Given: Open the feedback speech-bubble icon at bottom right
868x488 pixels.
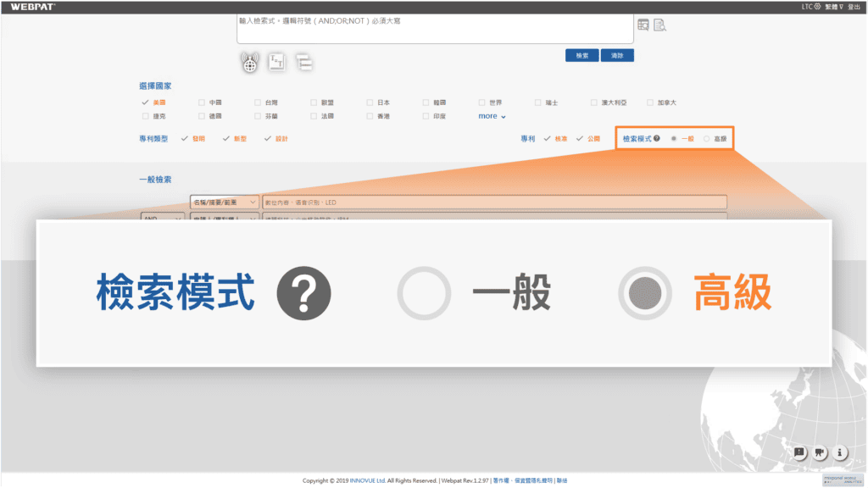Looking at the screenshot, I should (x=798, y=452).
